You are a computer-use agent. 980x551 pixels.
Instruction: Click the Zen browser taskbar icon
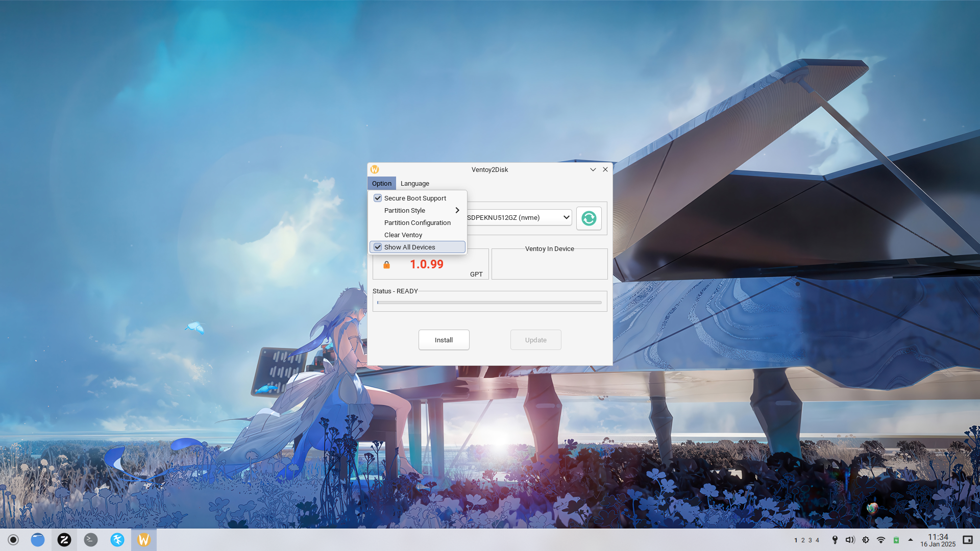[x=64, y=539]
